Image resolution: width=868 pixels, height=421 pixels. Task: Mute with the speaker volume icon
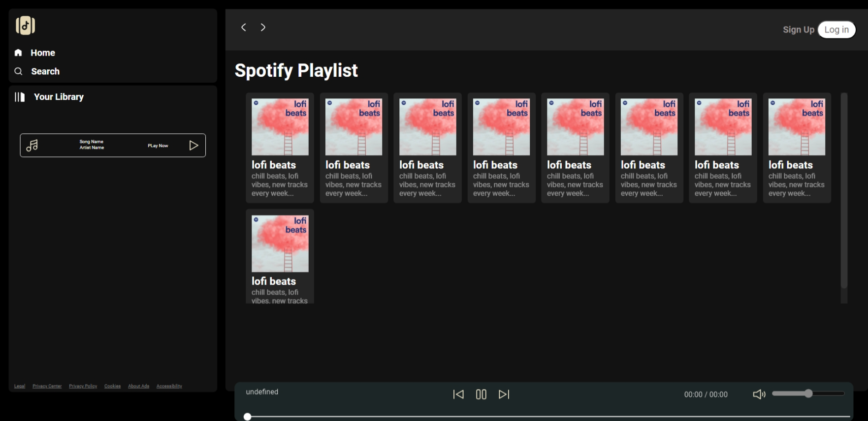click(x=759, y=394)
